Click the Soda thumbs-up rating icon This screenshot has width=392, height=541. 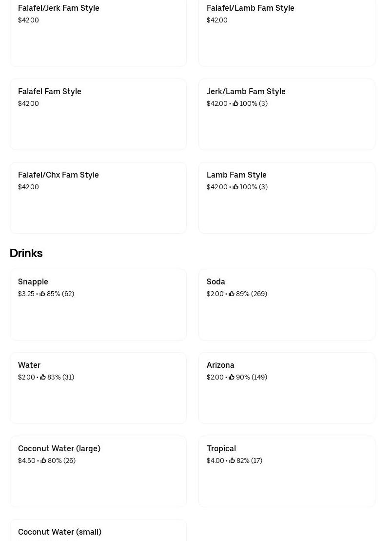point(232,294)
